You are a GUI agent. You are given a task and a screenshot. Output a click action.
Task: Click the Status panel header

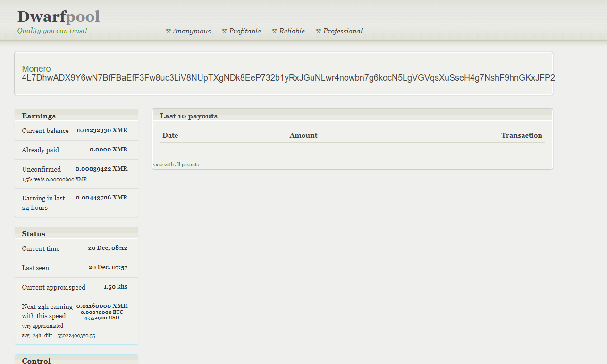pos(34,234)
